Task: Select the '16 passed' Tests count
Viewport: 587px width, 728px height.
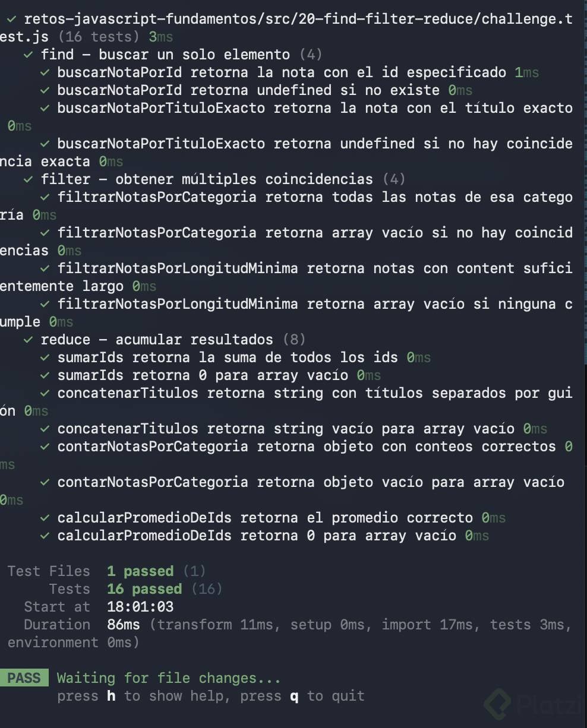Action: 144,589
